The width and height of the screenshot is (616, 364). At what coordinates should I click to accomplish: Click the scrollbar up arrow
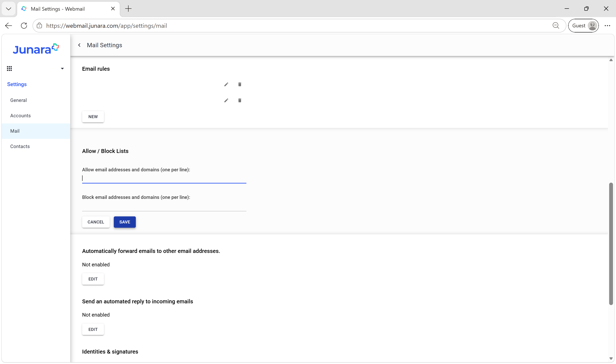tap(611, 60)
